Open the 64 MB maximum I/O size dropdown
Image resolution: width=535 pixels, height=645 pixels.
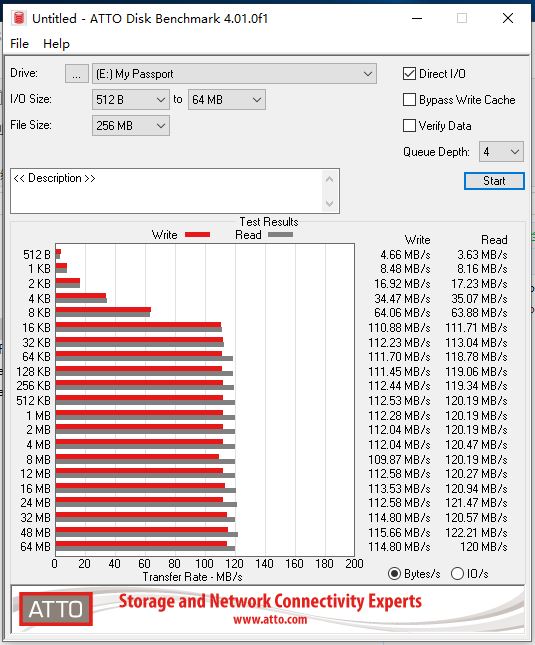click(x=227, y=100)
